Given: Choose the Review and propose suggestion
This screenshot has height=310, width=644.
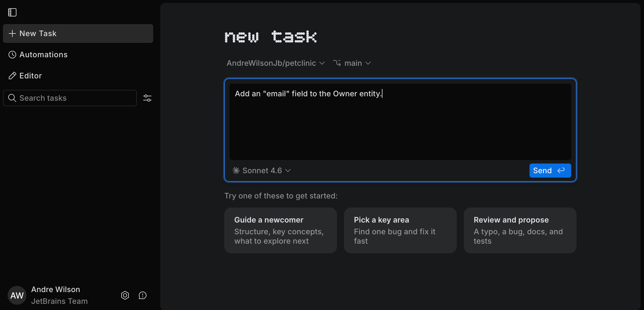Looking at the screenshot, I should tap(520, 230).
